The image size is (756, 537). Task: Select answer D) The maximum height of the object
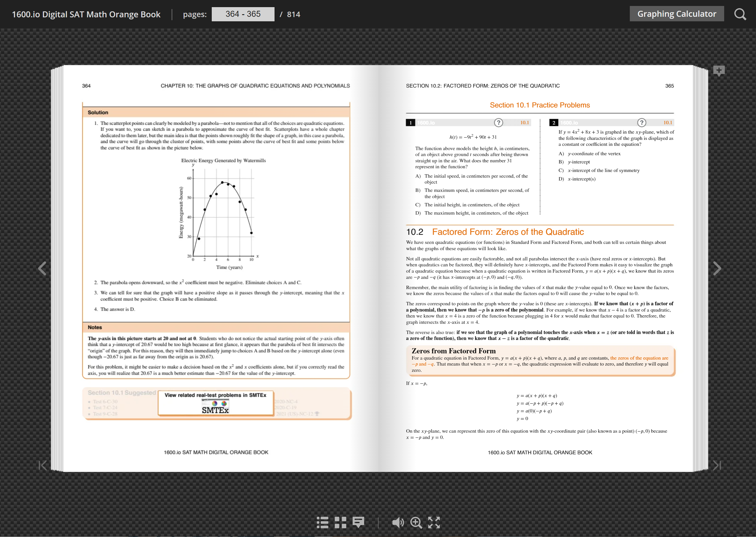click(472, 213)
